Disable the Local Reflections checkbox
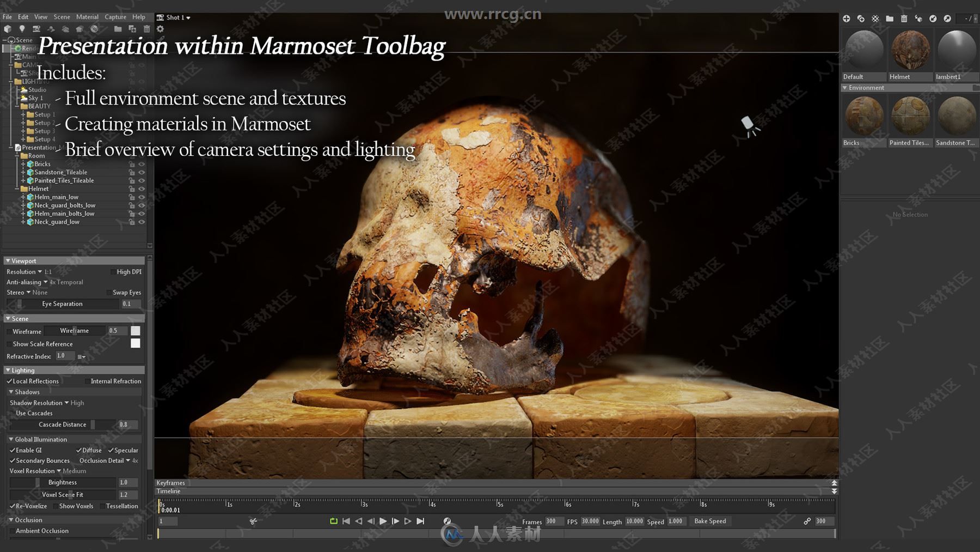 click(10, 381)
